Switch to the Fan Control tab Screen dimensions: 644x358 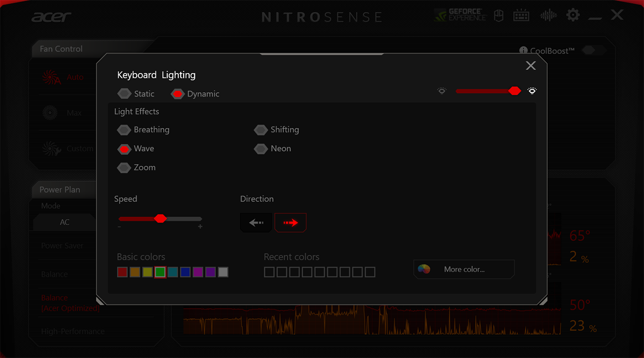(60, 49)
